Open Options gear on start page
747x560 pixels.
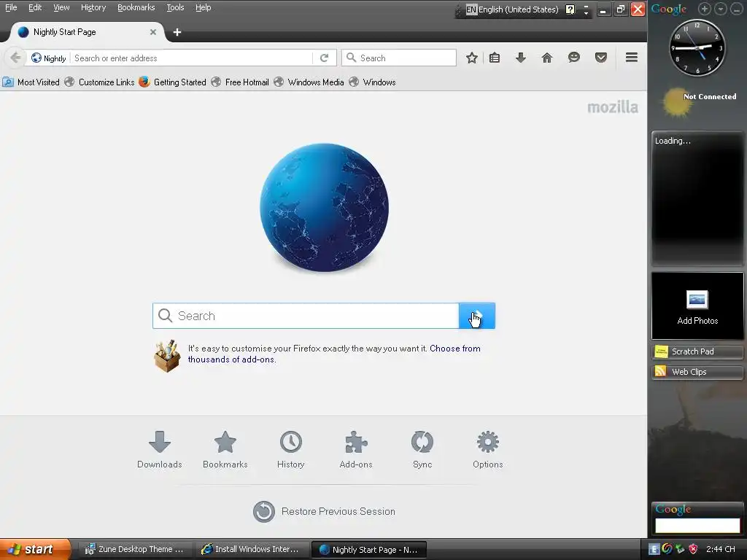(x=488, y=449)
